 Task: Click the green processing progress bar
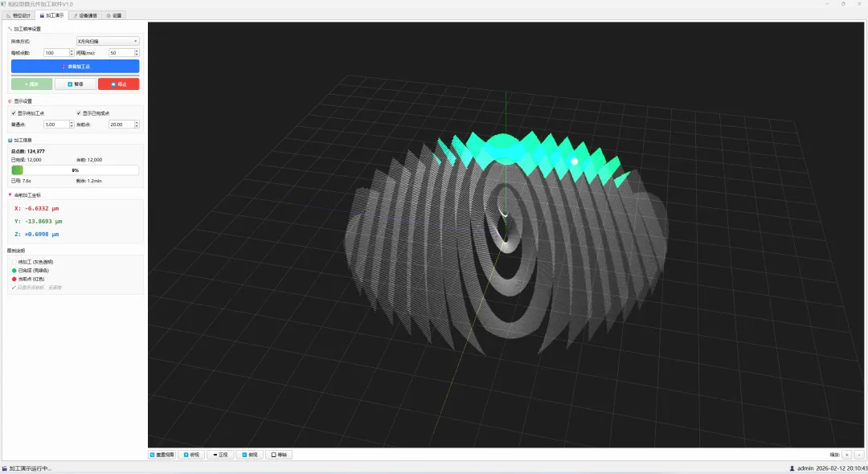pyautogui.click(x=76, y=170)
